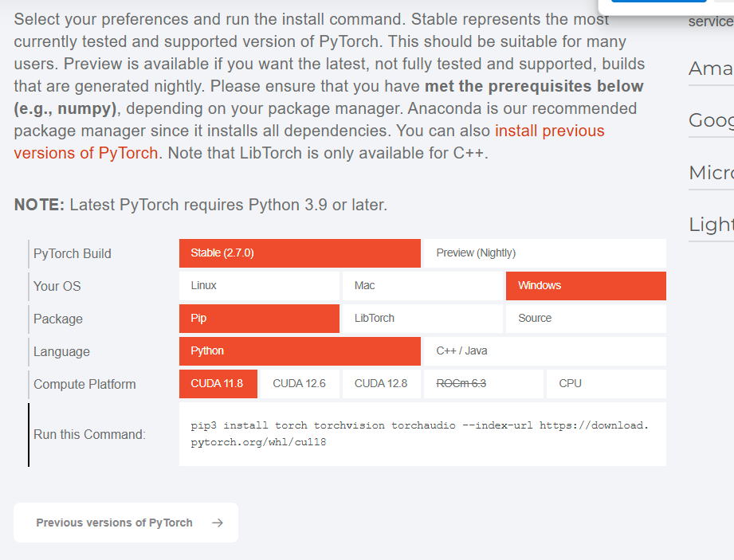Open the partially visible Google cloud partner link
Screen dimensions: 734x560
[x=711, y=120]
